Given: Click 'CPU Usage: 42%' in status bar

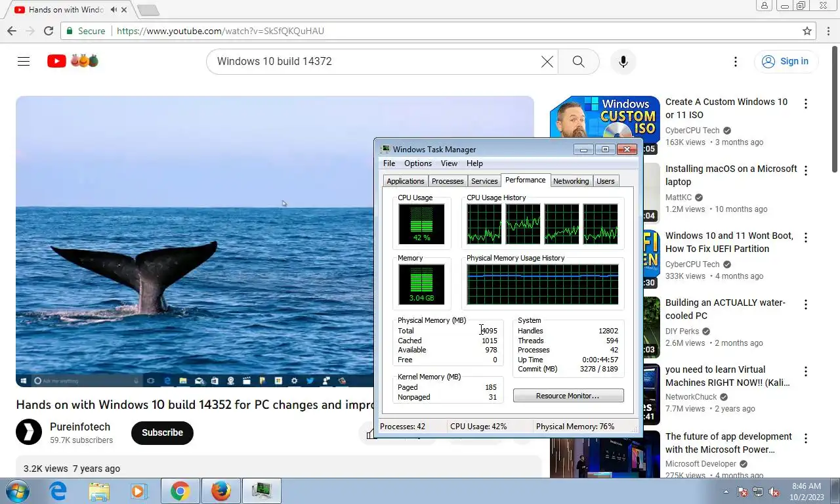Looking at the screenshot, I should point(478,427).
